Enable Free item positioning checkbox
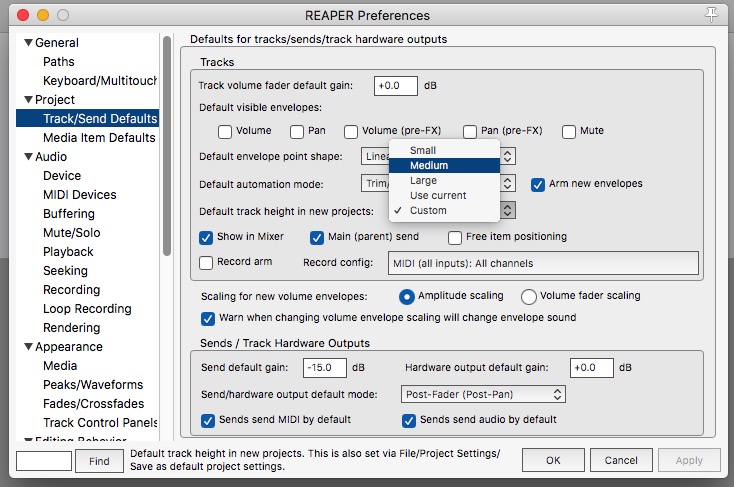Image resolution: width=734 pixels, height=487 pixels. click(x=455, y=237)
